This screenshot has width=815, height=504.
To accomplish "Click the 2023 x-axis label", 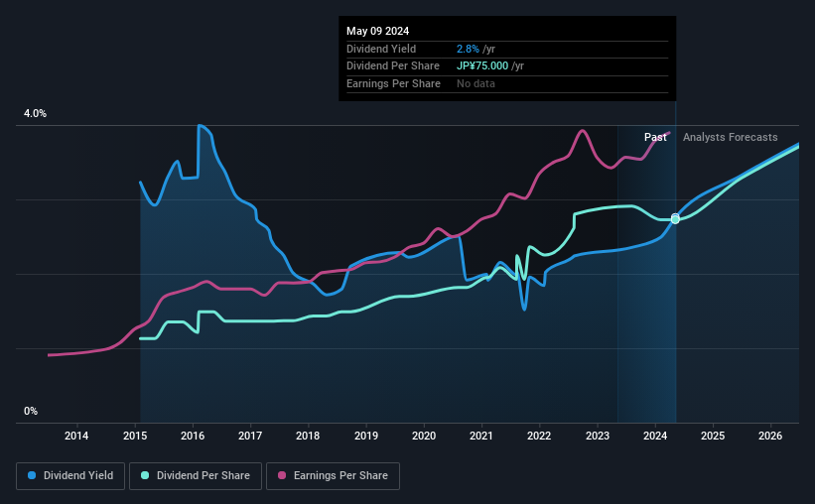I will click(x=598, y=436).
